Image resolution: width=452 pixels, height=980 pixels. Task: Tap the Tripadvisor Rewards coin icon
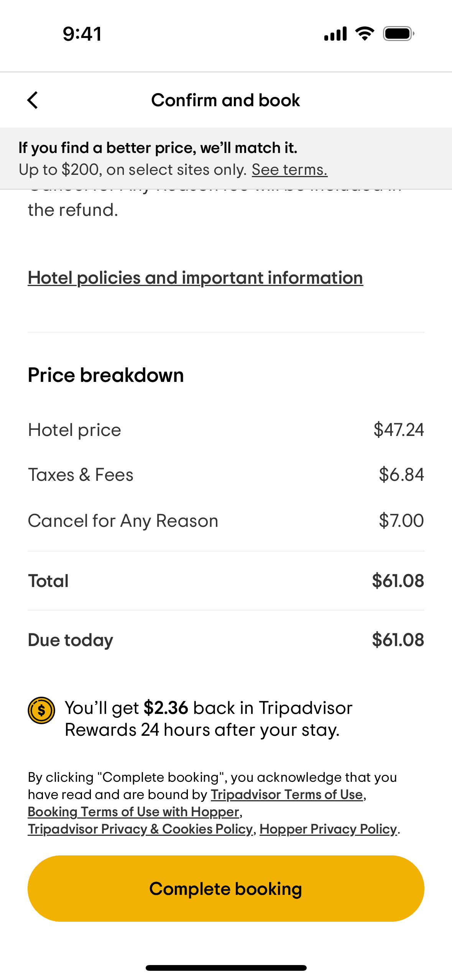(x=41, y=710)
